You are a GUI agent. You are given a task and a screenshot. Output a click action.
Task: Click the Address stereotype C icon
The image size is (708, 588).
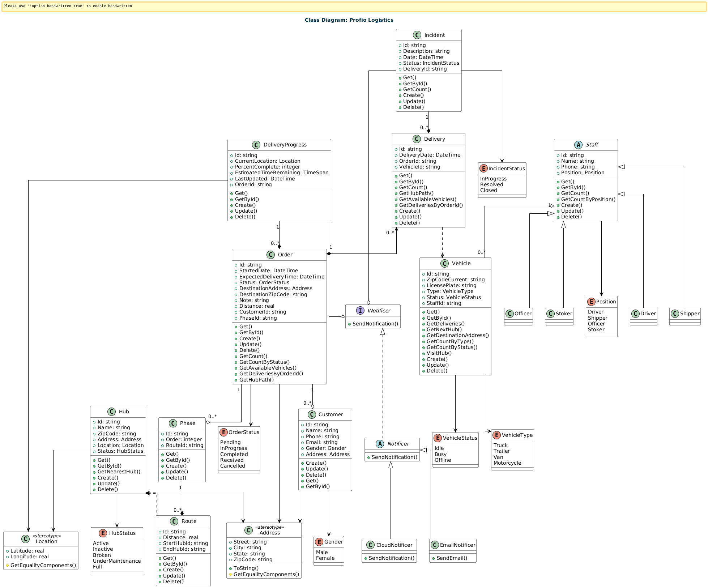coord(248,530)
